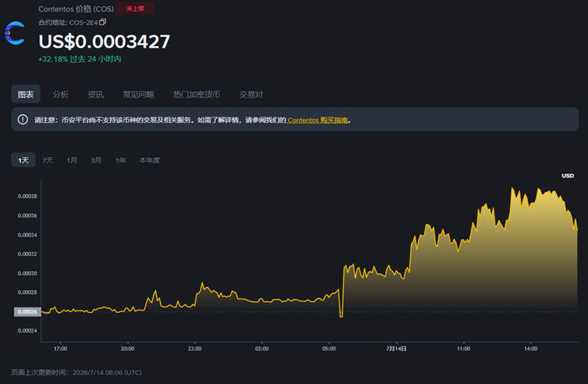Click the 02:00 time axis label

262,349
